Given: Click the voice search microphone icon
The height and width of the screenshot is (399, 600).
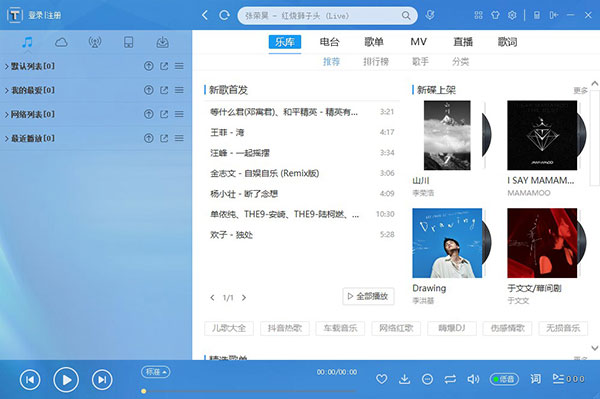Looking at the screenshot, I should click(430, 15).
